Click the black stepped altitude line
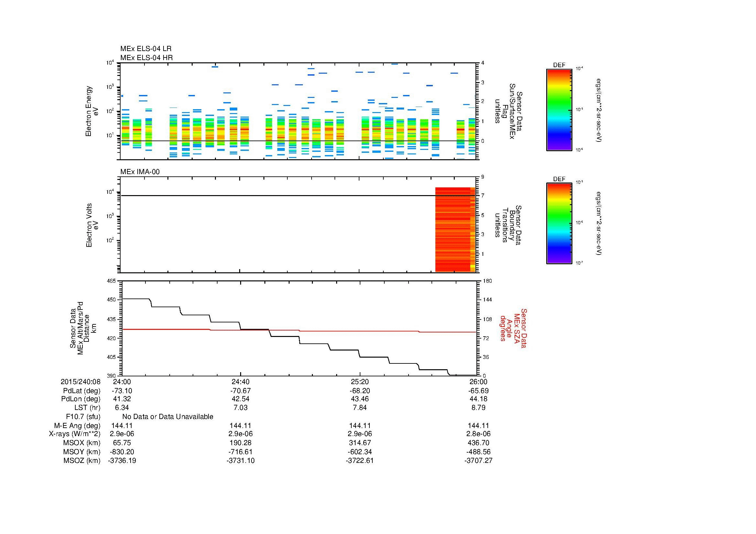 (299, 337)
